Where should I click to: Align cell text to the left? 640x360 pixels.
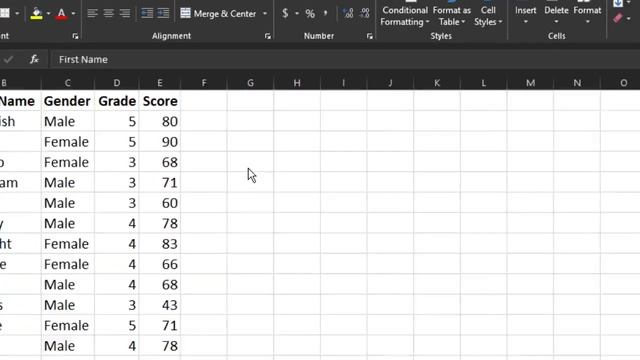[92, 13]
